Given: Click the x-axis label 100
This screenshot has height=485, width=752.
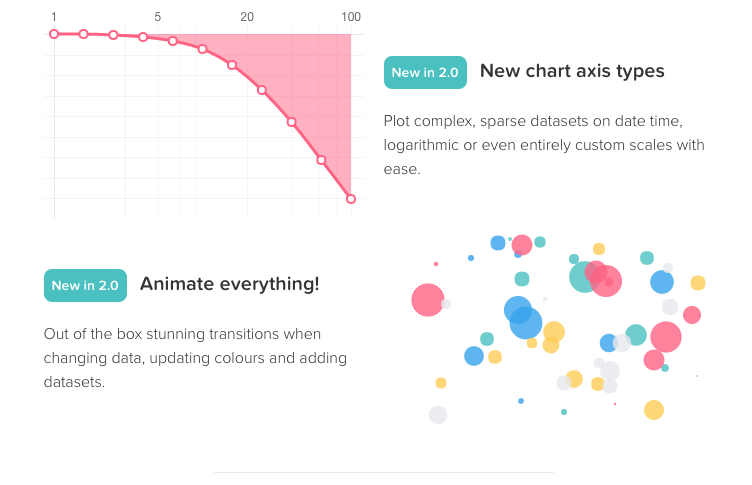Looking at the screenshot, I should pos(351,17).
